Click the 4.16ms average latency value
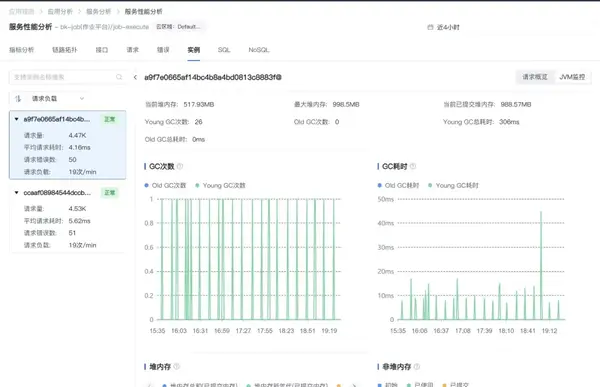600x387 pixels. 80,147
